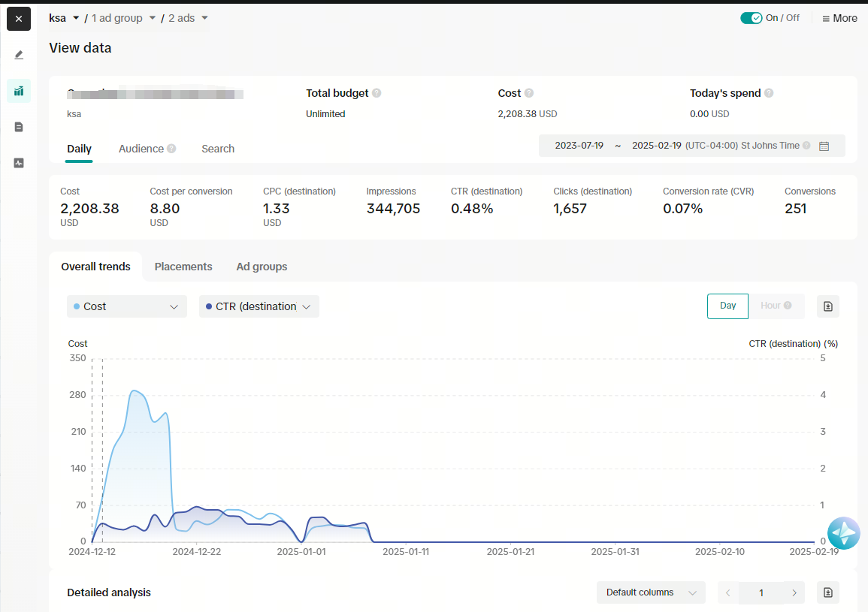The width and height of the screenshot is (868, 612).
Task: Open the bar chart data view icon
Action: click(19, 91)
